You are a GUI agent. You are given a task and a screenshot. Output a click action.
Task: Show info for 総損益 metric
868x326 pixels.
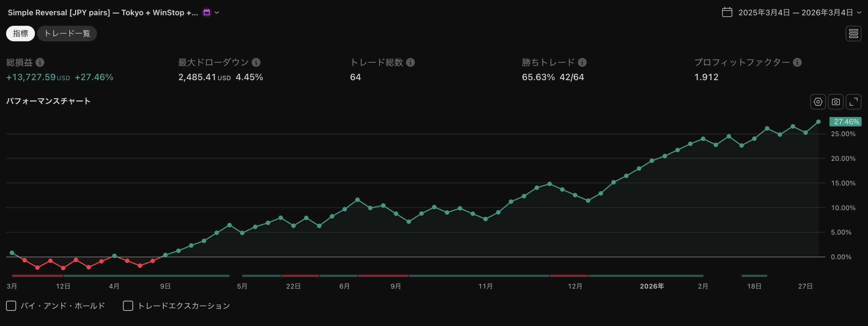point(40,62)
